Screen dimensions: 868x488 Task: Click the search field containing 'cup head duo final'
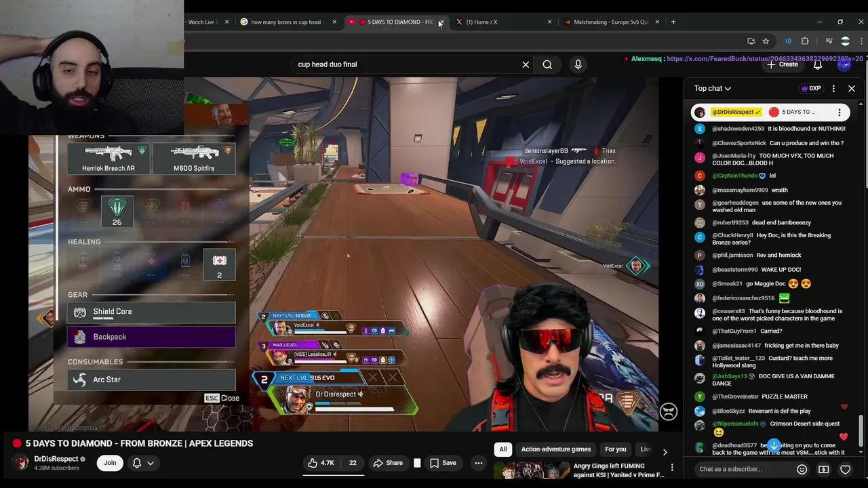coord(407,64)
